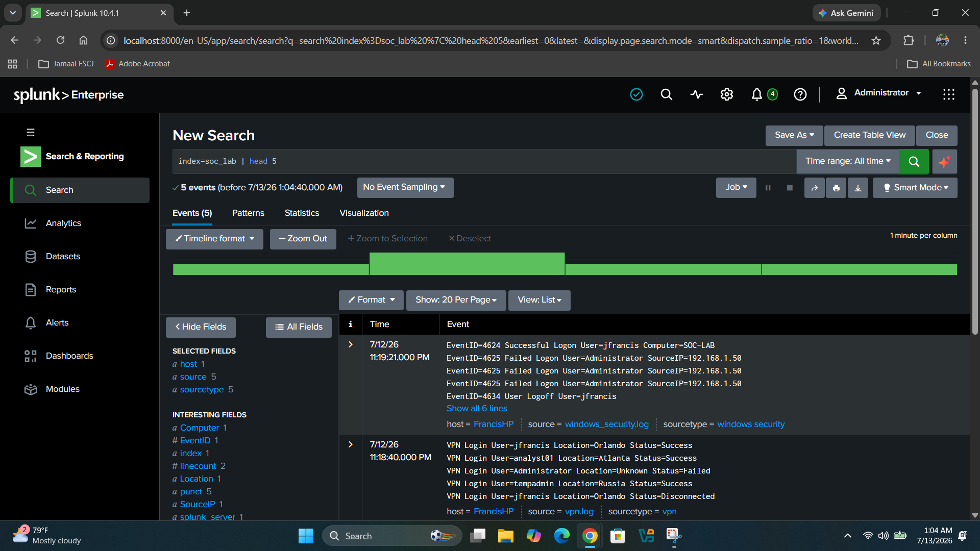This screenshot has height=551, width=980.
Task: Click the vpn.log source value
Action: tap(579, 512)
